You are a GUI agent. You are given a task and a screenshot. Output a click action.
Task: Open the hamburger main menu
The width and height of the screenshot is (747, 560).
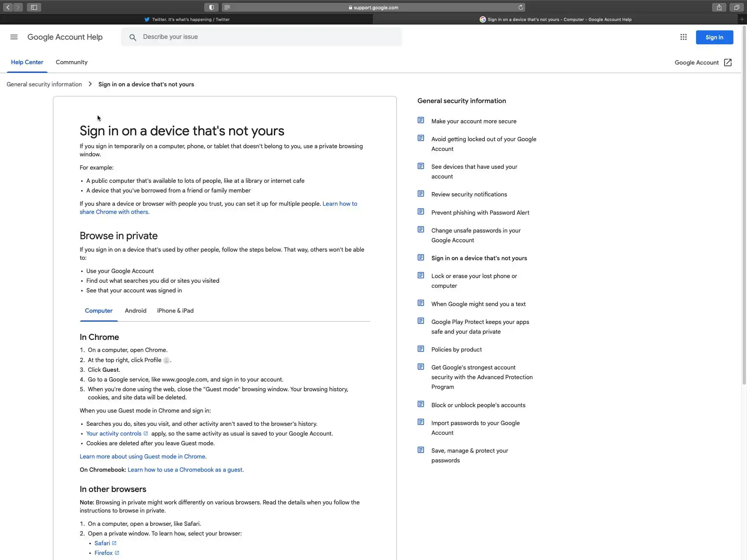pyautogui.click(x=14, y=37)
